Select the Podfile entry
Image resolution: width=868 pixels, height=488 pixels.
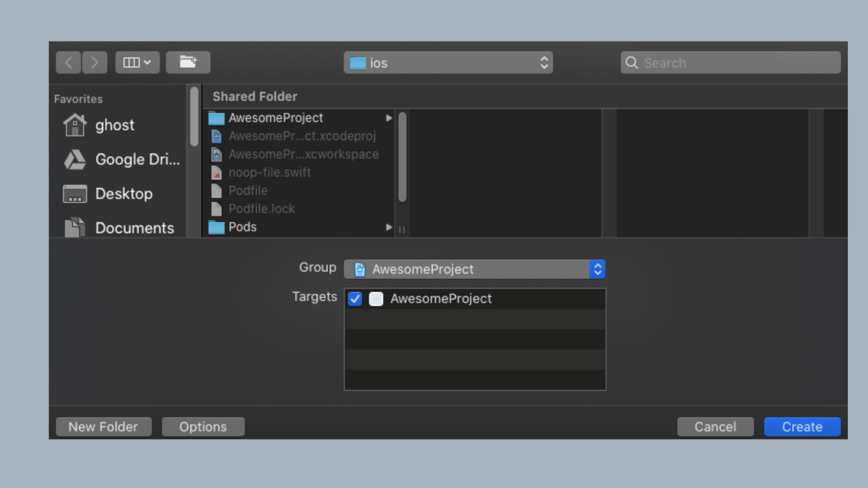point(248,190)
